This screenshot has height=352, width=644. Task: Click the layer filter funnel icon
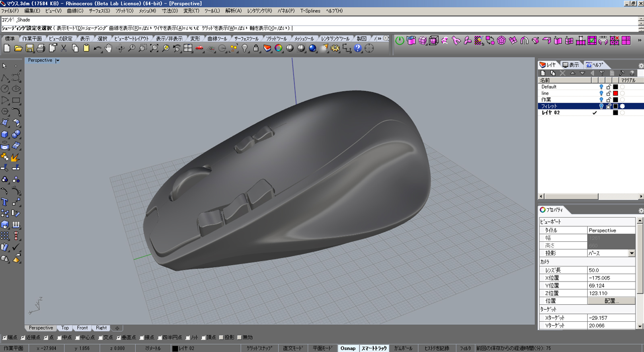pyautogui.click(x=602, y=73)
